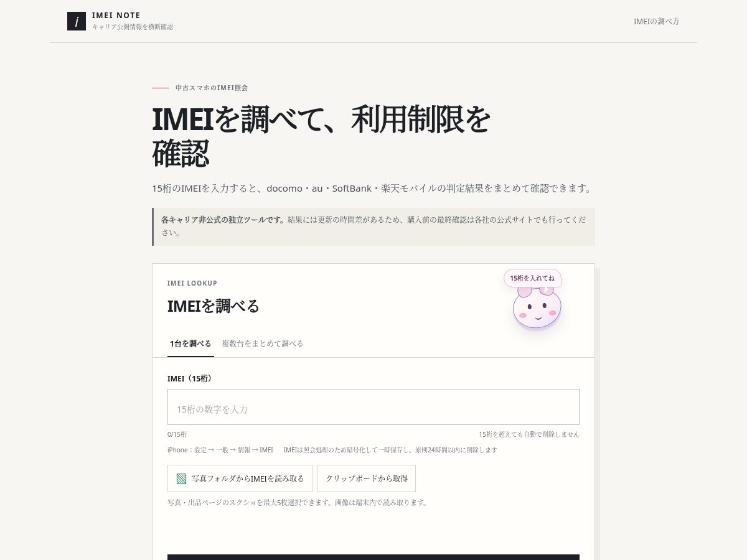The height and width of the screenshot is (560, 747).
Task: Click the 中古スマホのIMEI照会 label
Action: pos(212,88)
